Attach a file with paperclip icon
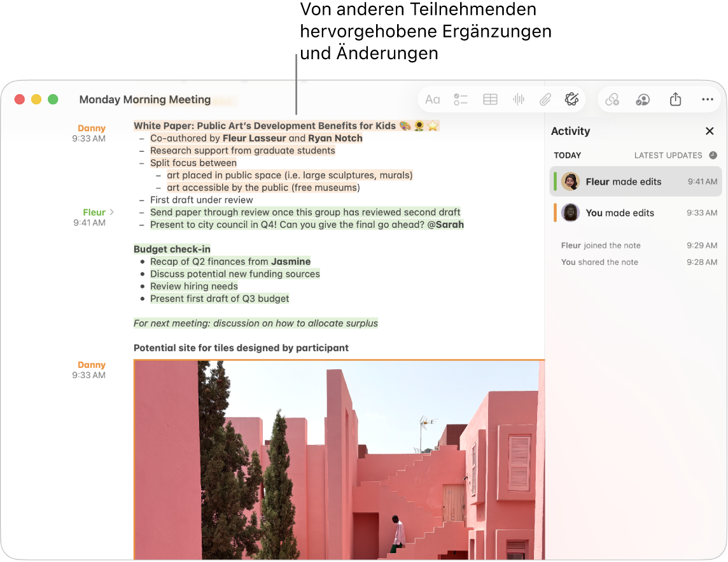 click(x=545, y=99)
